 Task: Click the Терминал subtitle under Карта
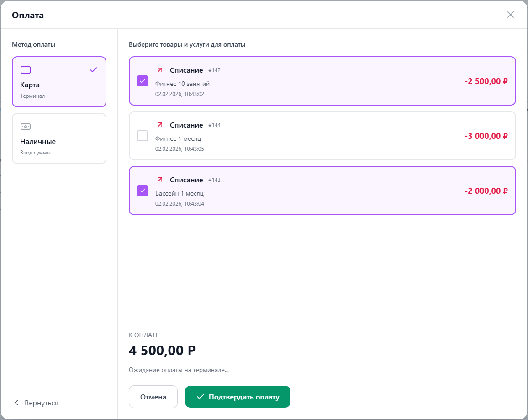point(32,96)
